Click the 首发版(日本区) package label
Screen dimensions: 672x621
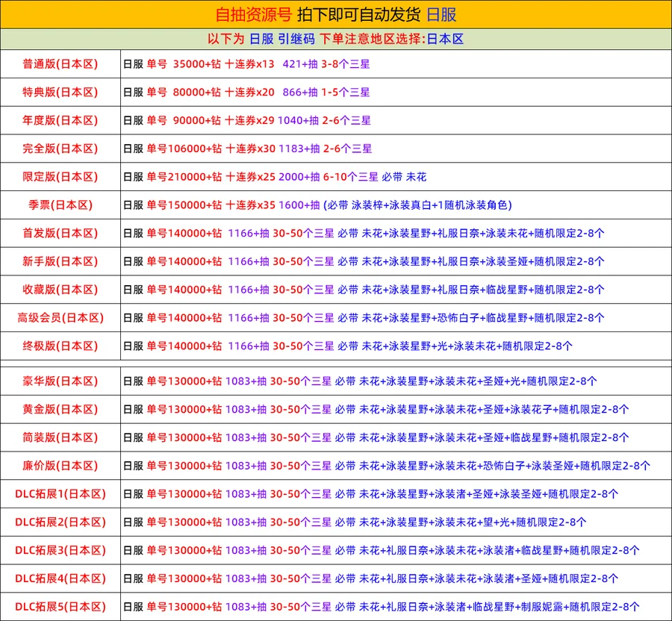point(60,233)
